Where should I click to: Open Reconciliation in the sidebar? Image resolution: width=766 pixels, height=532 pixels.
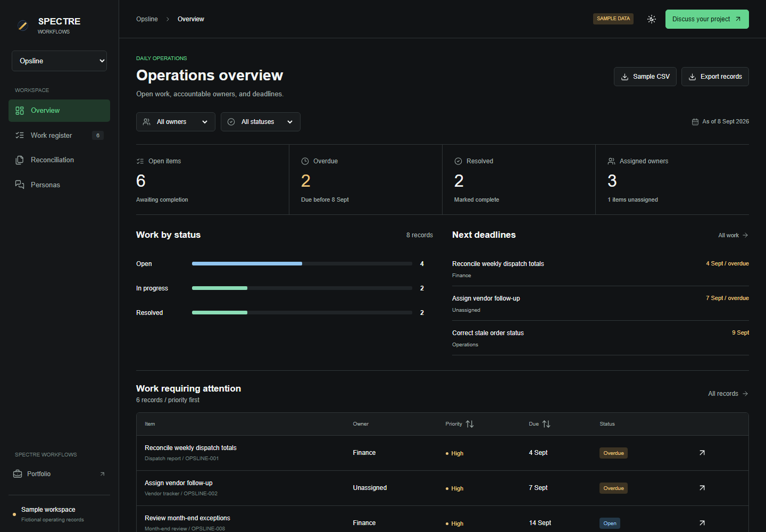click(x=59, y=160)
